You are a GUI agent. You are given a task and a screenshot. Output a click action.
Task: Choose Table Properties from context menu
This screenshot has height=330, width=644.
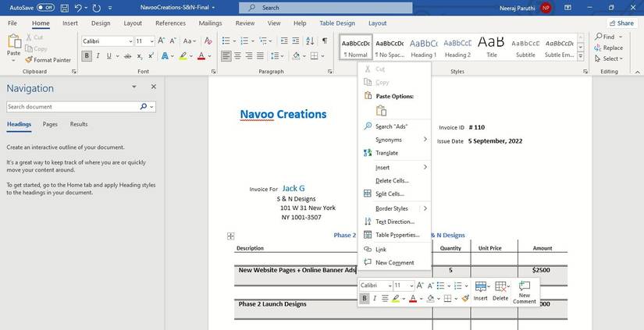[397, 235]
